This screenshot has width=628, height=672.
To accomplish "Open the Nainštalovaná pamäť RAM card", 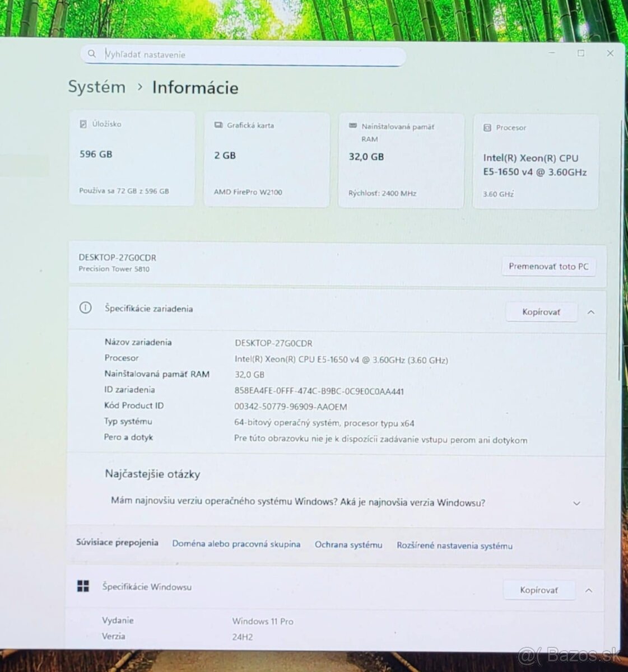I will (x=401, y=161).
